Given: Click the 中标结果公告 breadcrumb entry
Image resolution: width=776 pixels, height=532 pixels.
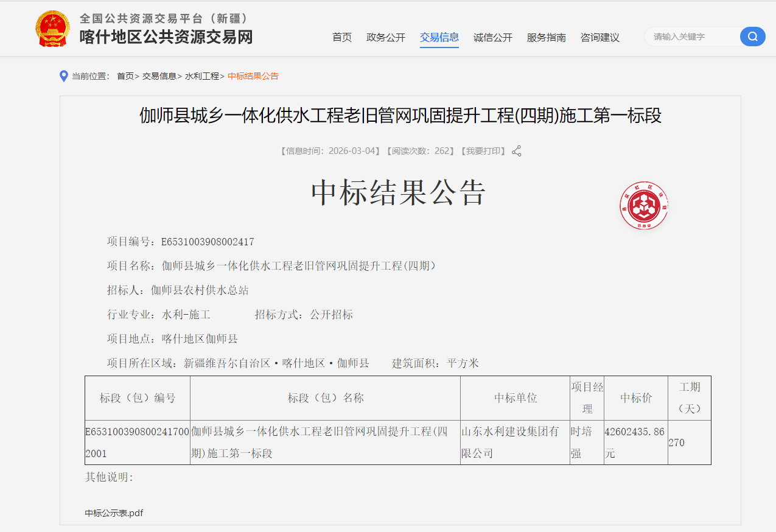Looking at the screenshot, I should tap(254, 77).
